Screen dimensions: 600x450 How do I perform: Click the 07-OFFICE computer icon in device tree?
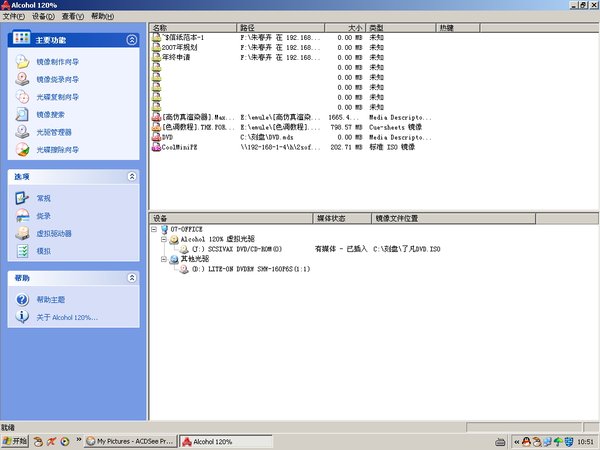165,229
